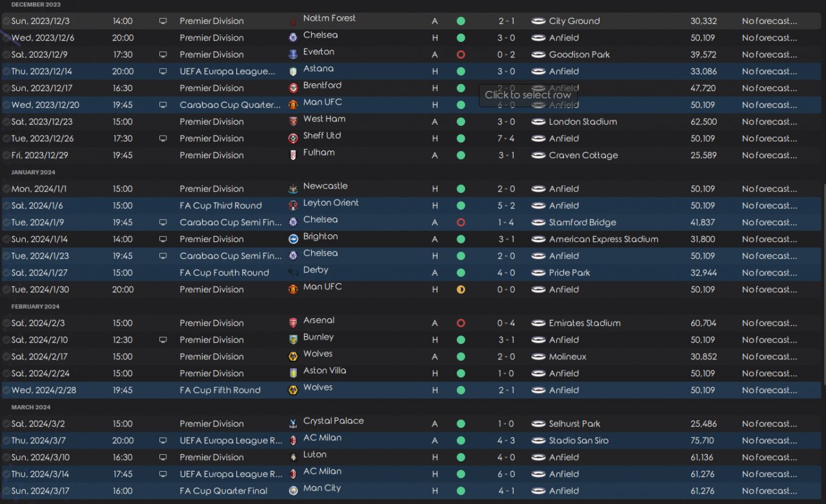Toggle the row checkmark for Sun 2024/3/17 fixture
The height and width of the screenshot is (504, 826).
[x=6, y=490]
